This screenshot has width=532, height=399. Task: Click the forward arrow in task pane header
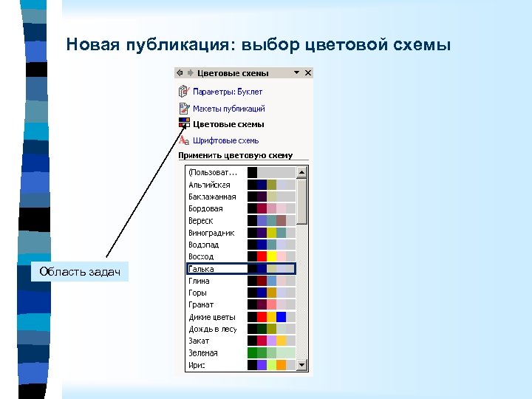[x=191, y=72]
